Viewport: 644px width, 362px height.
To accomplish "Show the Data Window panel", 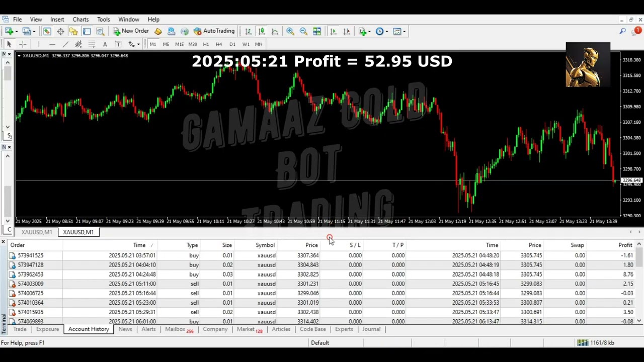I will [60, 31].
